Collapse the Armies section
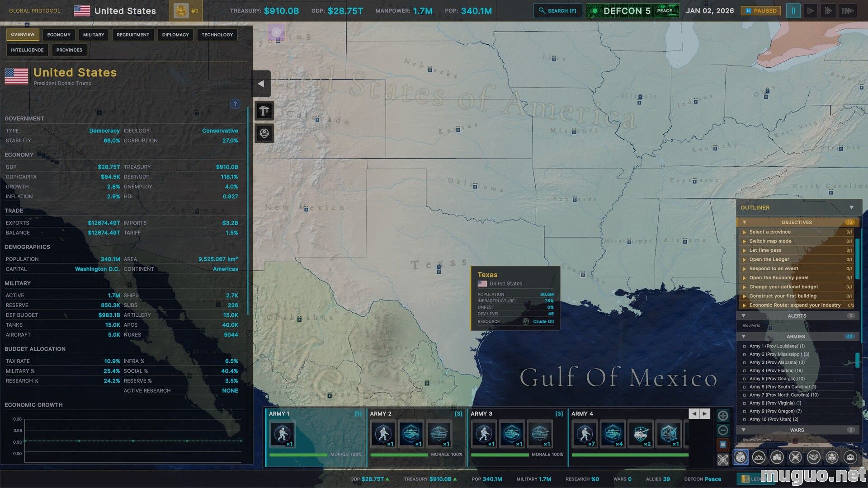The width and height of the screenshot is (868, 488). [x=744, y=336]
